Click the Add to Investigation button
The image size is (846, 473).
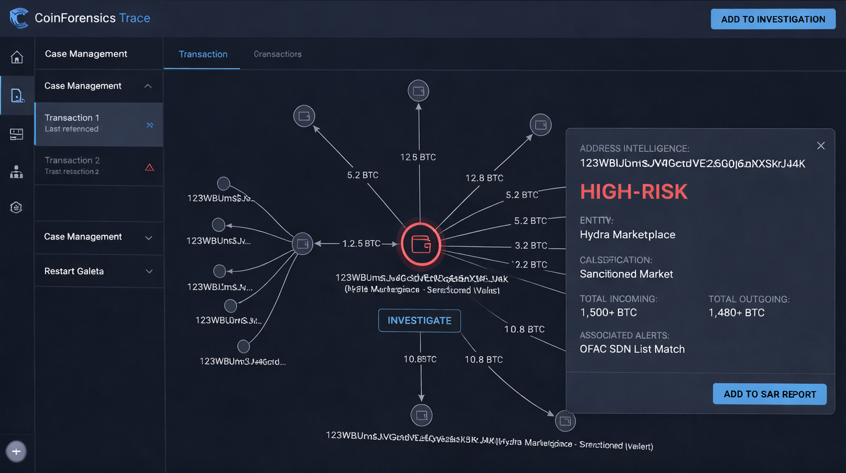coord(772,19)
